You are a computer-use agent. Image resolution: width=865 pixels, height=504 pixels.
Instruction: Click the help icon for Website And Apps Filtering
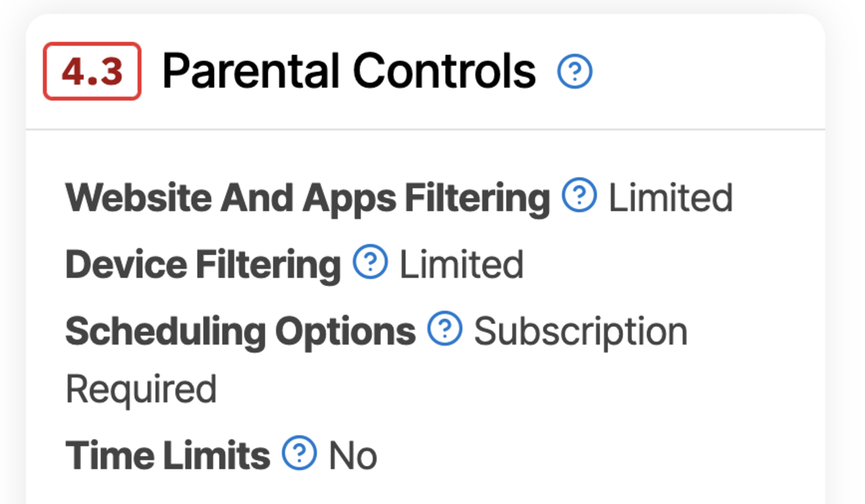point(579,194)
